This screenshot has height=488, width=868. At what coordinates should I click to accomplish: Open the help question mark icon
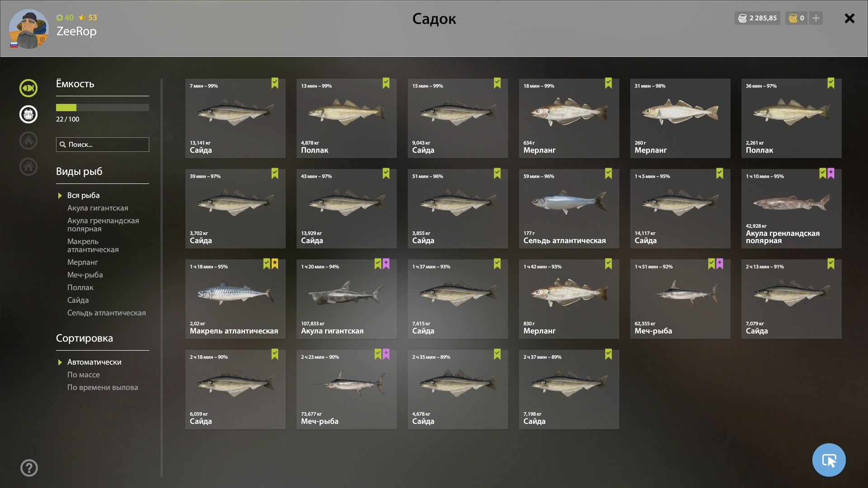pos(29,468)
